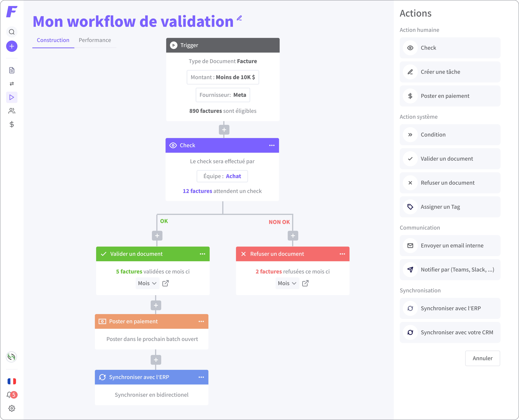
Task: Click the purple plus create button
Action: tap(12, 46)
